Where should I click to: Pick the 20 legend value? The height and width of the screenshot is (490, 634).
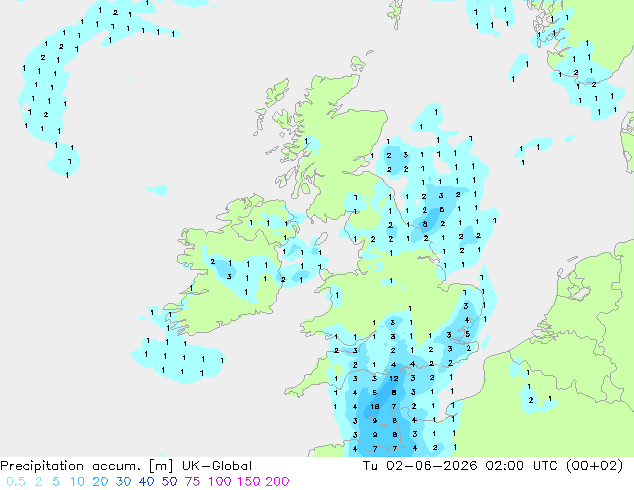point(100,482)
